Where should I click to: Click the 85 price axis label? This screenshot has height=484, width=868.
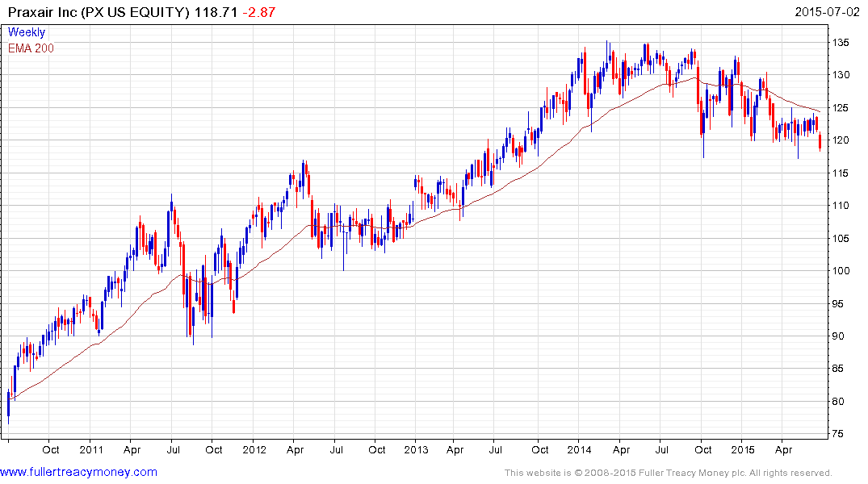(x=837, y=369)
